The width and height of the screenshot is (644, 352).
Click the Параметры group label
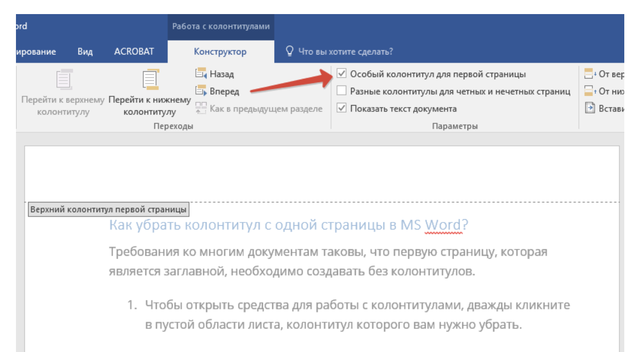455,126
